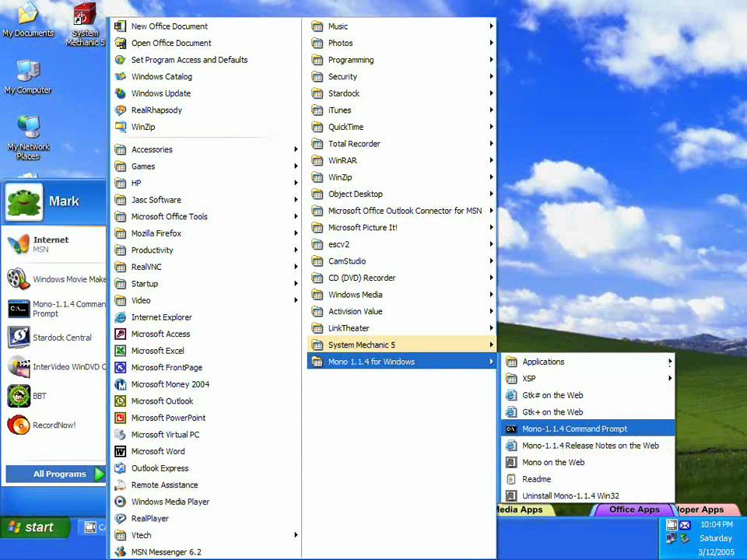Click the New Office Document icon

pos(121,26)
